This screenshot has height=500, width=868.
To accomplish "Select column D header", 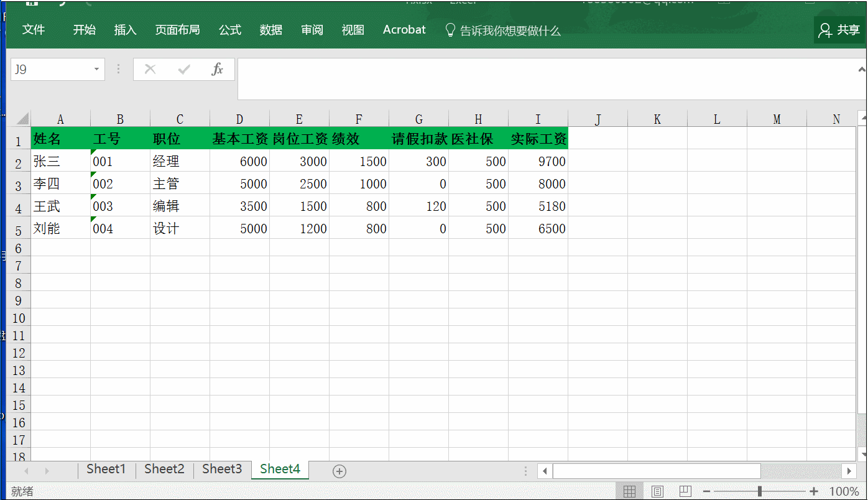I will pyautogui.click(x=239, y=119).
